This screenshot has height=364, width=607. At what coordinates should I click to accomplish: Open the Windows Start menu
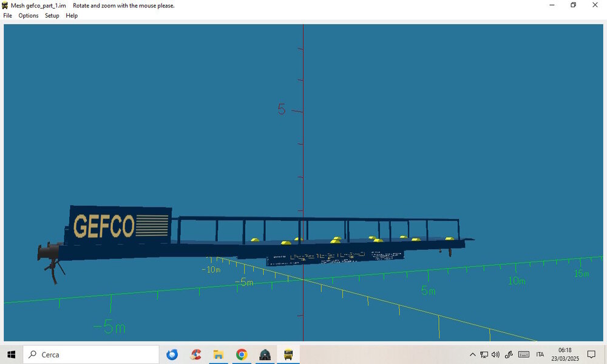point(11,354)
